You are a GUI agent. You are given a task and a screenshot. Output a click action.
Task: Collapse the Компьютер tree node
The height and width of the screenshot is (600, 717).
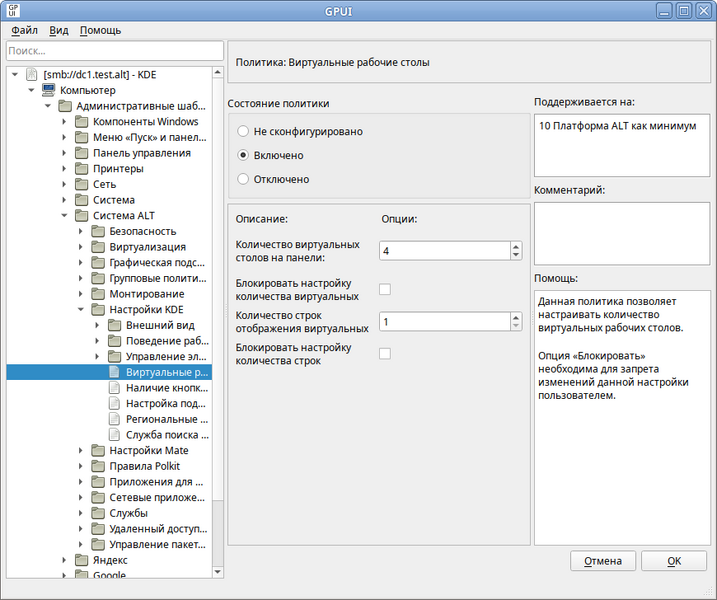pos(32,90)
